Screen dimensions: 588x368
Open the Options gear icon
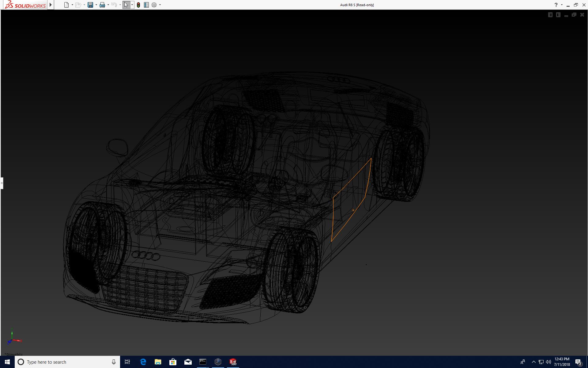point(154,5)
